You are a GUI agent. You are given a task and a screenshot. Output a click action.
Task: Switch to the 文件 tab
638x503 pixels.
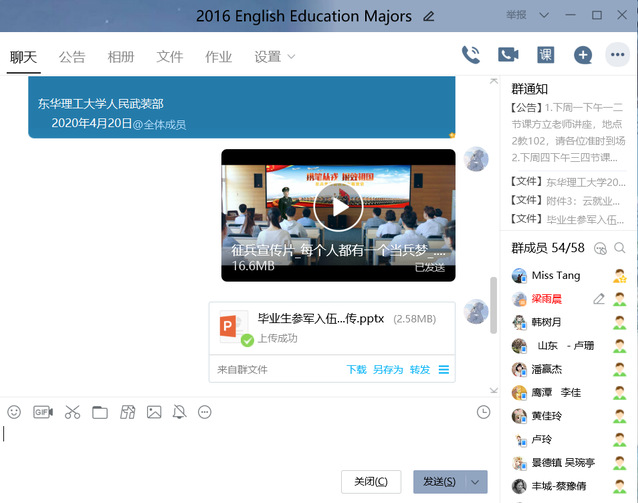(170, 57)
